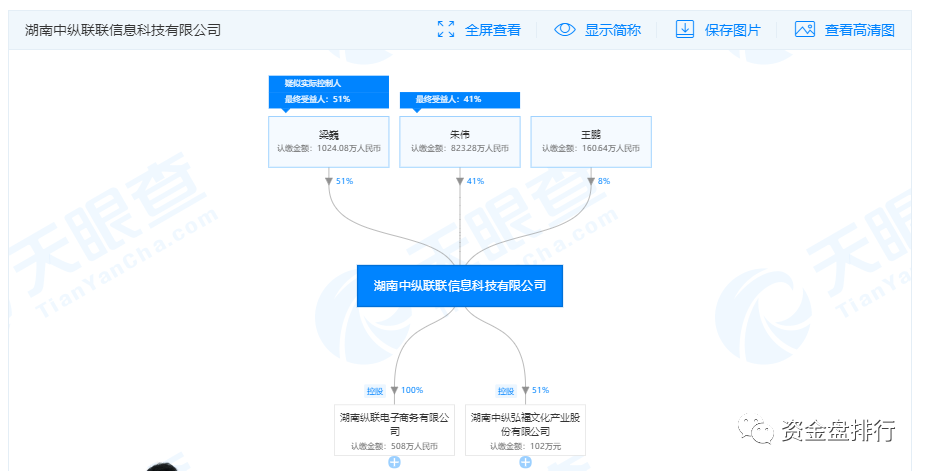The width and height of the screenshot is (925, 471).
Task: Click the 160.64万人民币 amount text
Action: click(x=611, y=148)
